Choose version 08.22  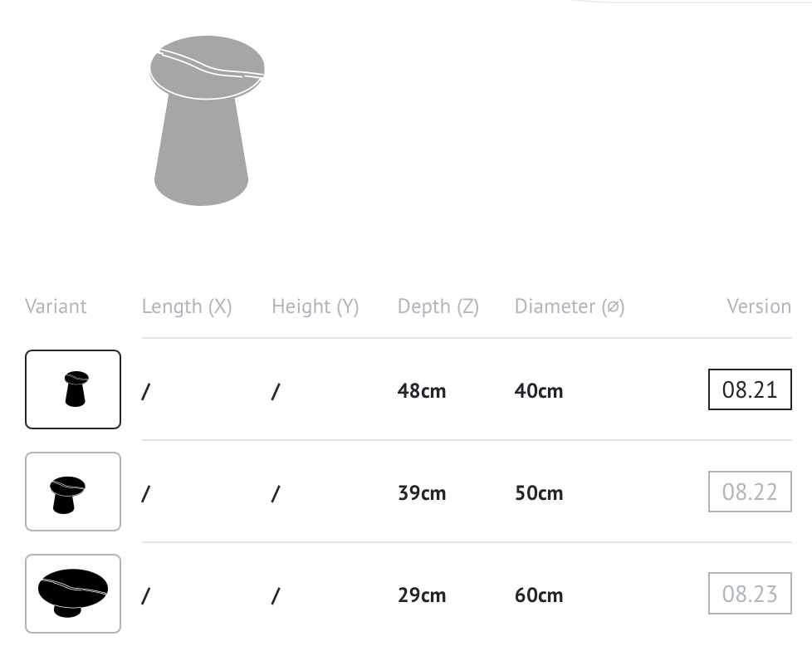[x=750, y=492]
